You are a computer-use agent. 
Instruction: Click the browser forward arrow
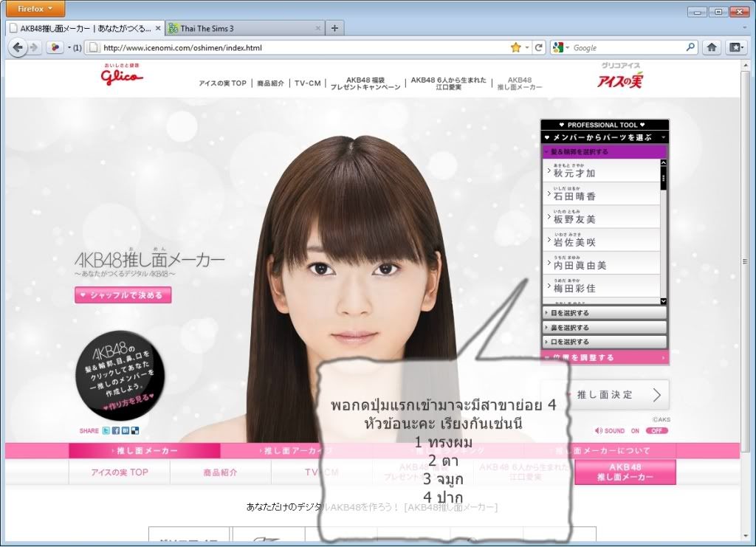[x=34, y=48]
